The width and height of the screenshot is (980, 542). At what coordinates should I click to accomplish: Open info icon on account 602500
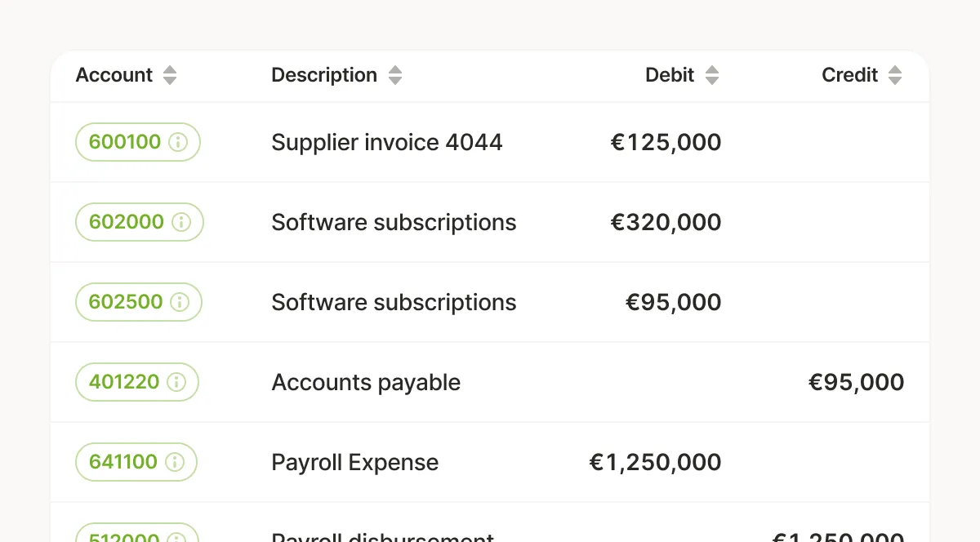(180, 302)
